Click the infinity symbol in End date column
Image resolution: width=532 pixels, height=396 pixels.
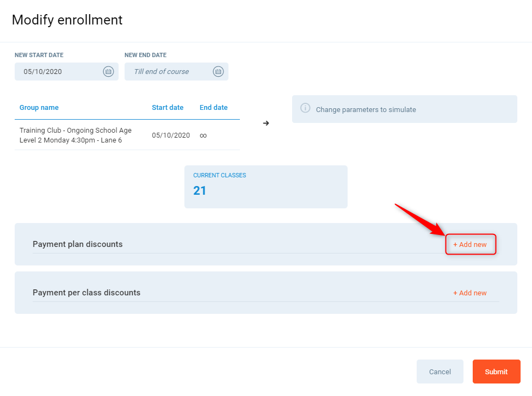coord(203,135)
